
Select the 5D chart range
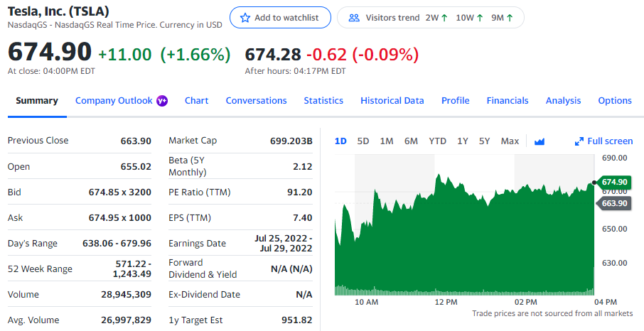click(363, 141)
